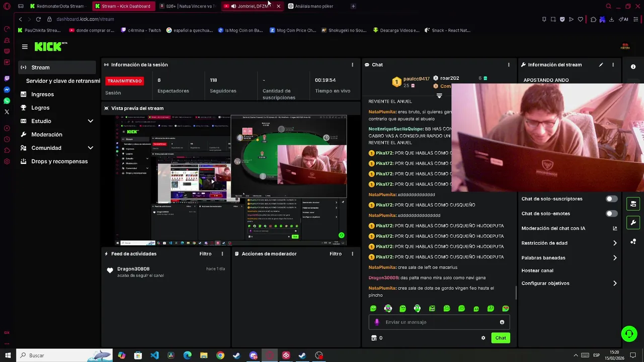Click Hostear canal option
Image resolution: width=644 pixels, height=362 pixels.
(x=537, y=270)
